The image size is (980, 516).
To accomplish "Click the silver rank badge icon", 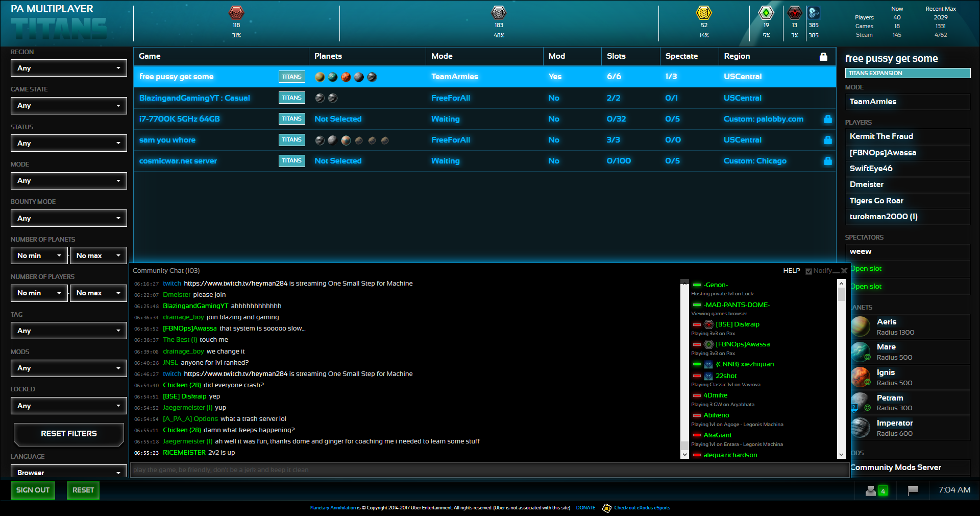I will 499,12.
